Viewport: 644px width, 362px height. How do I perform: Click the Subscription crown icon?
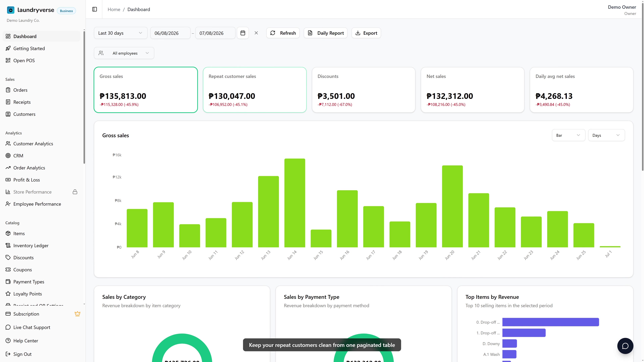(77, 314)
